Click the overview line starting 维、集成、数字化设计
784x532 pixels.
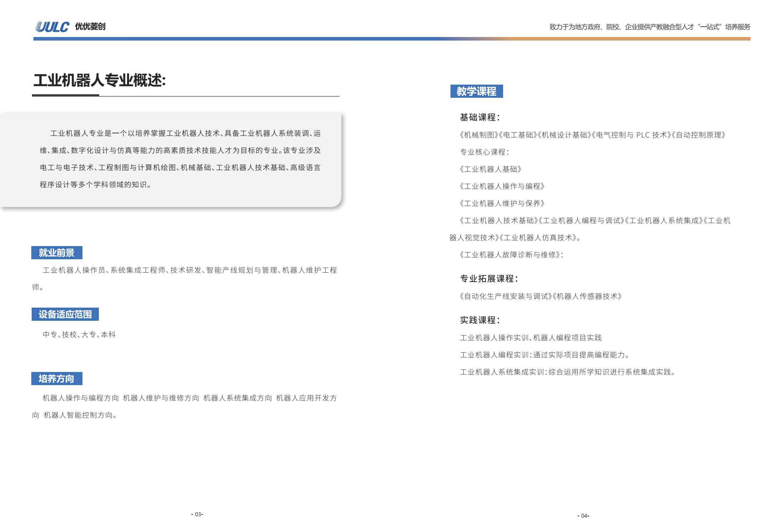tap(180, 150)
